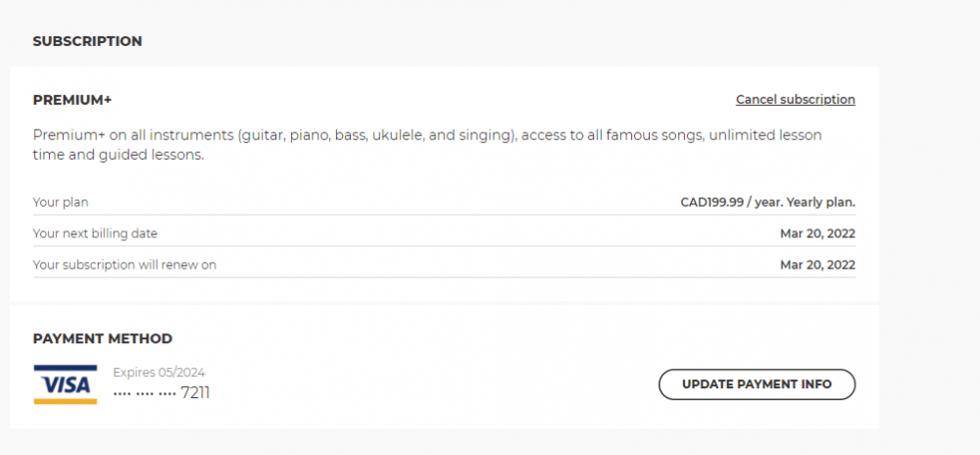
Task: Click the masked card number dots
Action: [144, 394]
